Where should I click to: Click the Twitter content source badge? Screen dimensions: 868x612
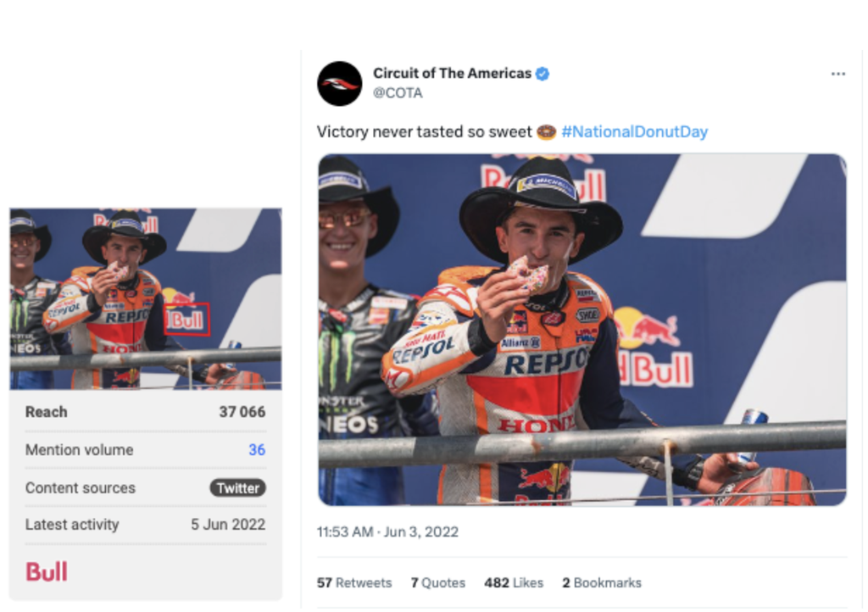point(237,488)
